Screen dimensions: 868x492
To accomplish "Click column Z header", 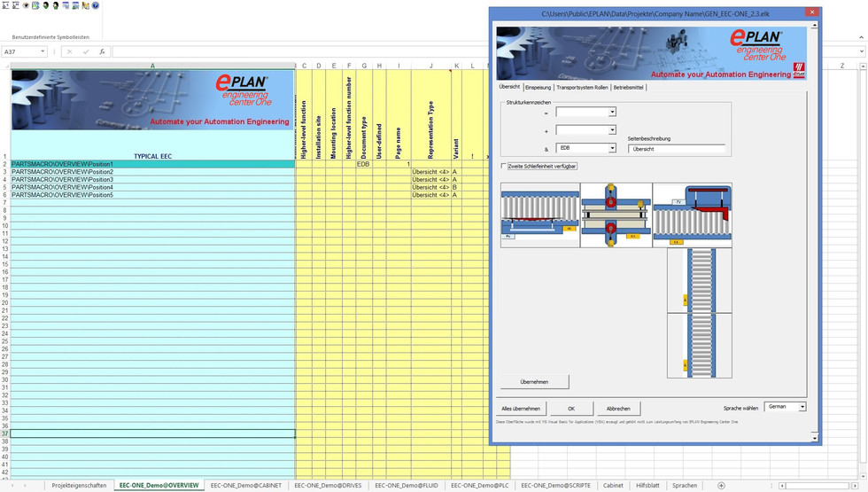I will point(842,66).
